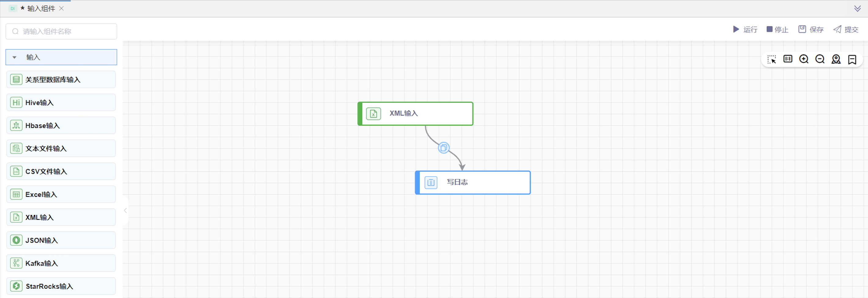The width and height of the screenshot is (868, 298).
Task: Click the bookmark icon in canvas toolbar
Action: tap(852, 60)
